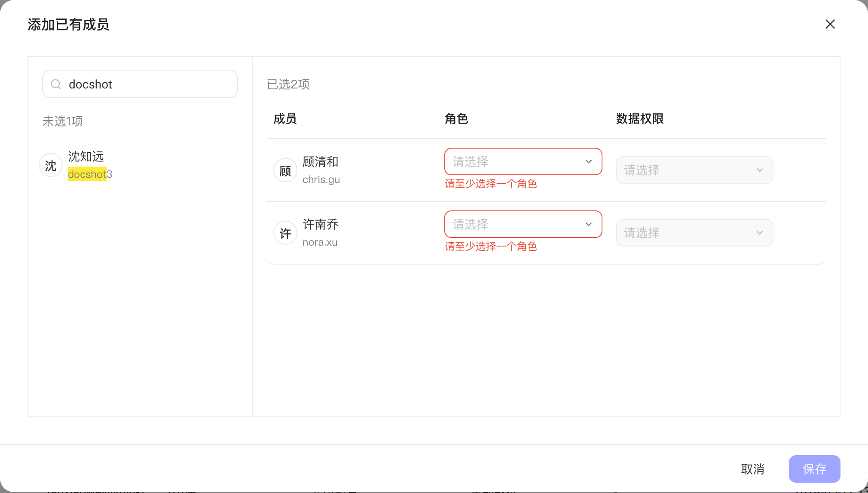Click the 顾 avatar
868x493 pixels.
285,170
